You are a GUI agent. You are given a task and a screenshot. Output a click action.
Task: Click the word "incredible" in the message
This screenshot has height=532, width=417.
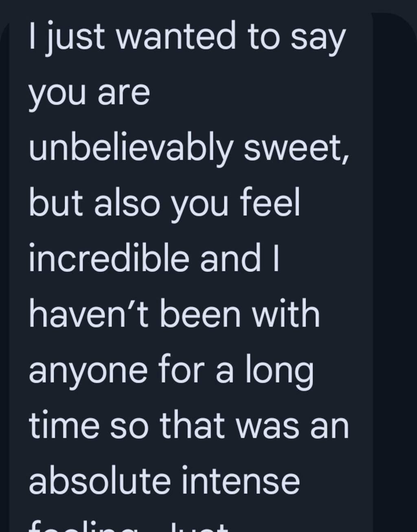point(109,259)
